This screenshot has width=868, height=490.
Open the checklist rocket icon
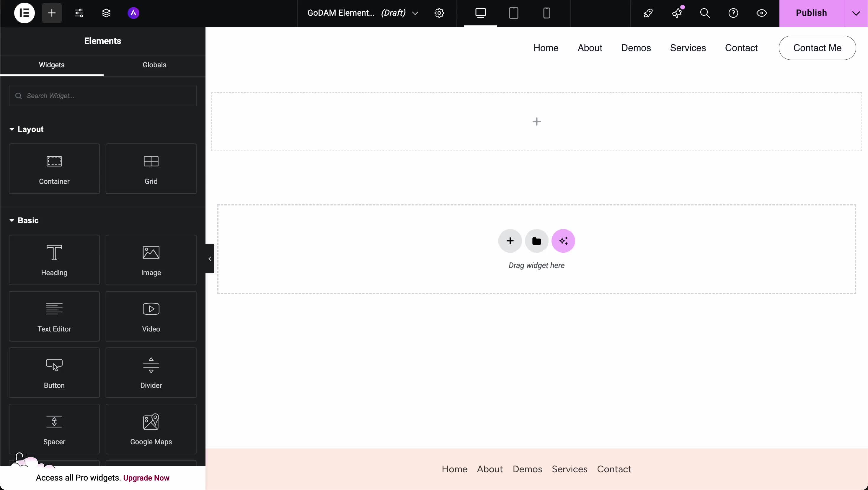(648, 13)
